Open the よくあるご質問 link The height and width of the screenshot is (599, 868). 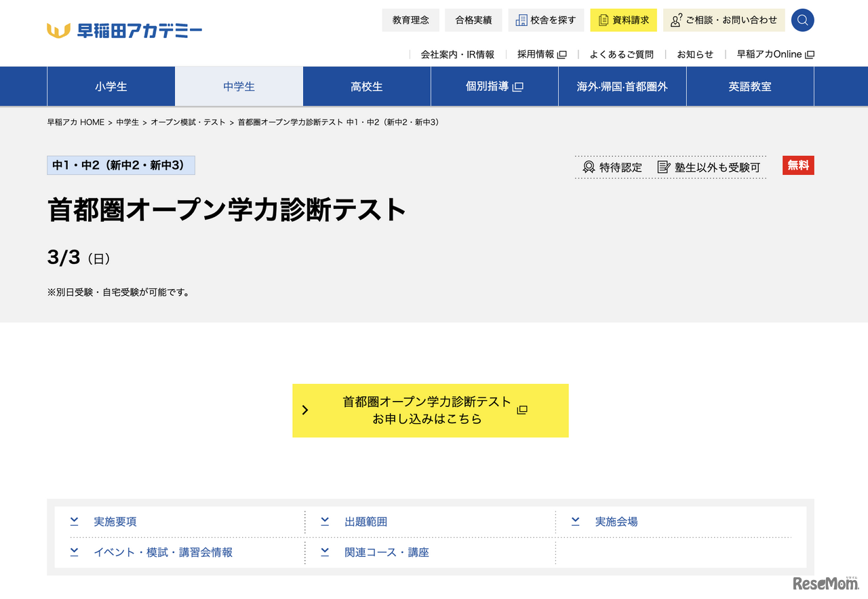(x=621, y=54)
